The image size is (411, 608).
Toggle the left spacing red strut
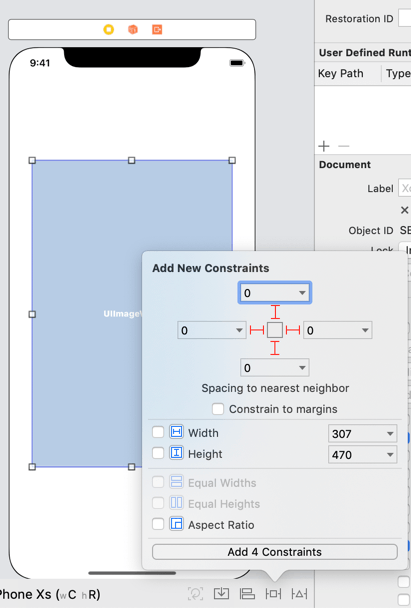pos(257,330)
